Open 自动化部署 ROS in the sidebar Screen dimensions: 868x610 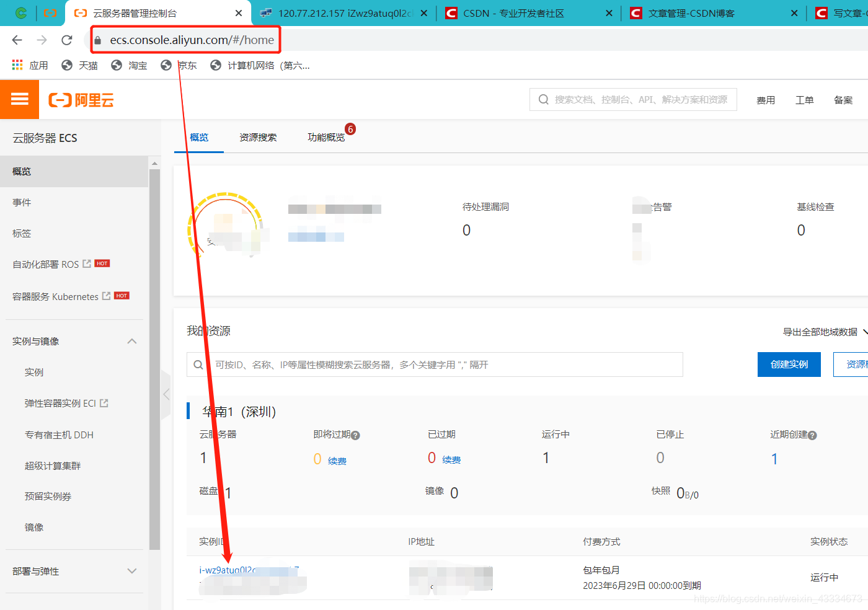46,264
